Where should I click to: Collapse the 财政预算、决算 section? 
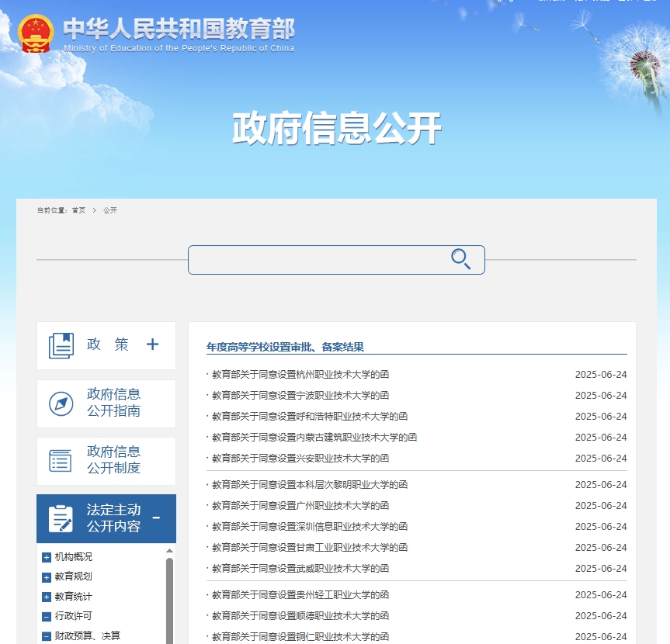(47, 635)
